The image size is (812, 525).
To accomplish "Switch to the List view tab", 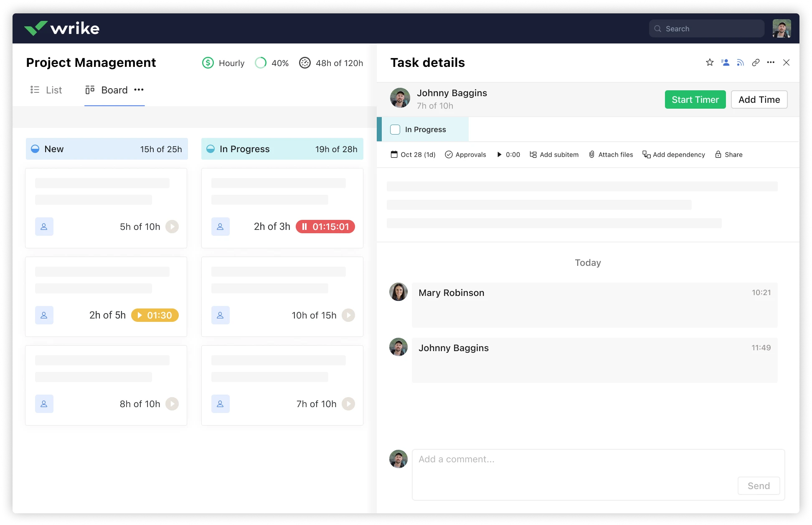I will coord(46,90).
